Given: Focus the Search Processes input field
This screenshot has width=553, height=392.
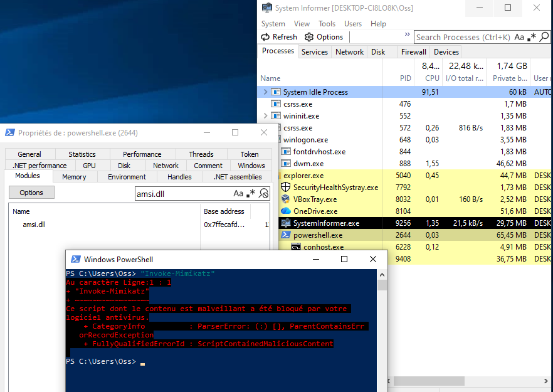Looking at the screenshot, I should tap(463, 37).
